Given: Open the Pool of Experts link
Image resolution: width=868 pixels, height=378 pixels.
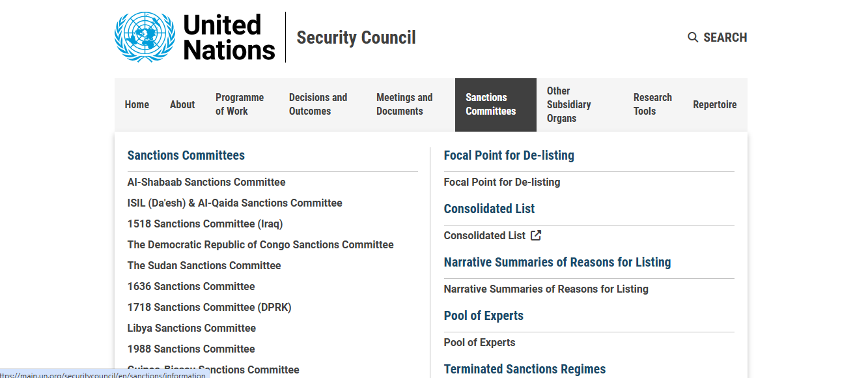Looking at the screenshot, I should pos(479,342).
